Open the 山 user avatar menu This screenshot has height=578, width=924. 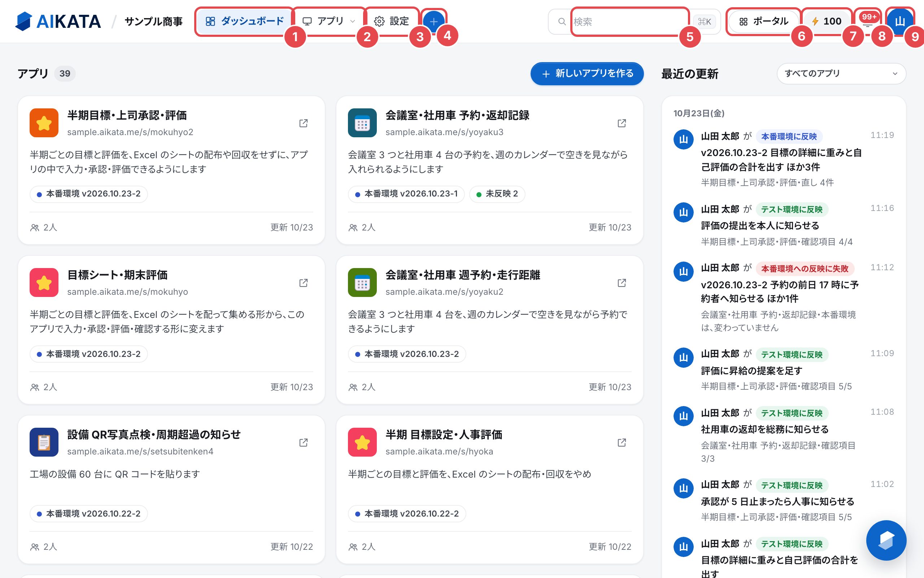pos(900,21)
